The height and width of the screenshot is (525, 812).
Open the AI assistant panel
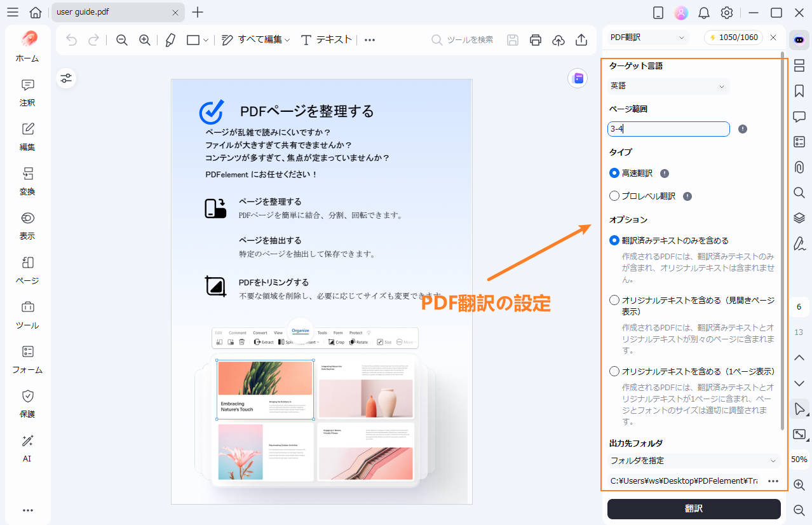click(x=799, y=39)
